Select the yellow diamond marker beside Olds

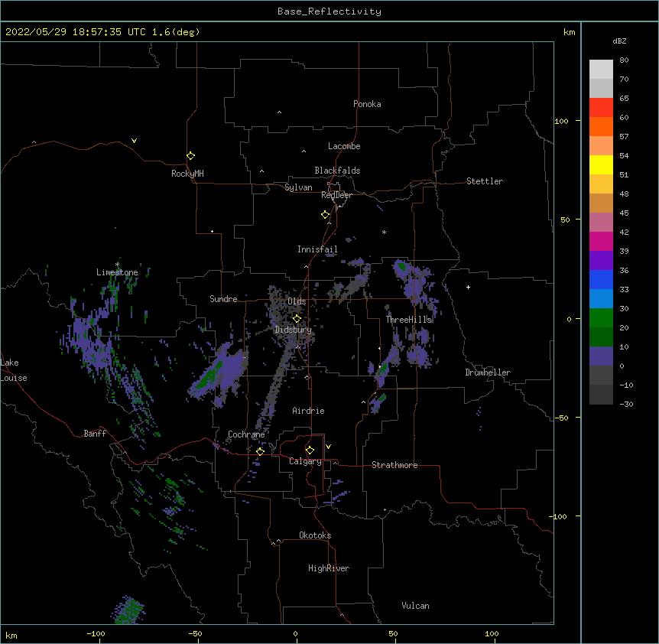[x=297, y=319]
